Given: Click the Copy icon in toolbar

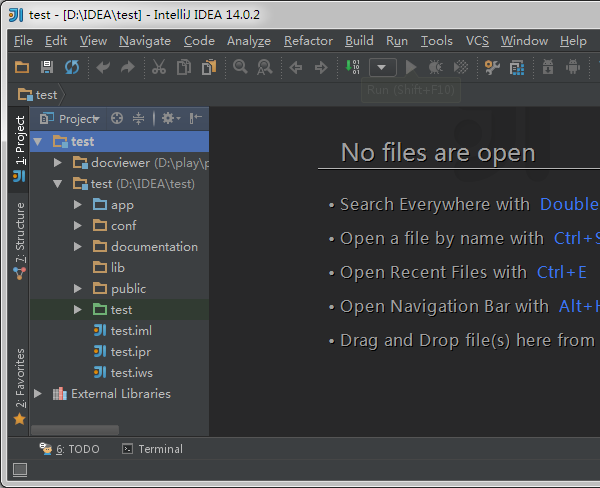Looking at the screenshot, I should [184, 67].
